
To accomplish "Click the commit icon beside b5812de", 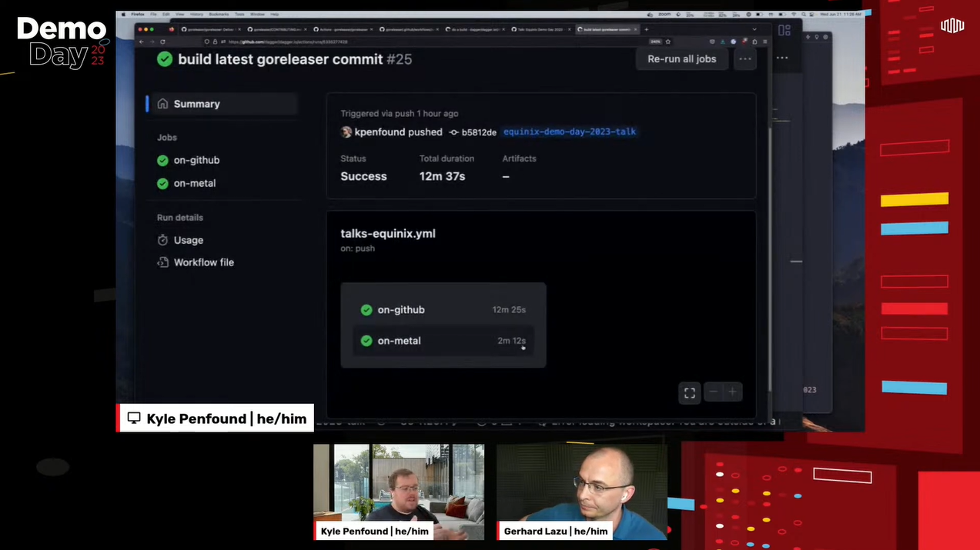I will [453, 132].
